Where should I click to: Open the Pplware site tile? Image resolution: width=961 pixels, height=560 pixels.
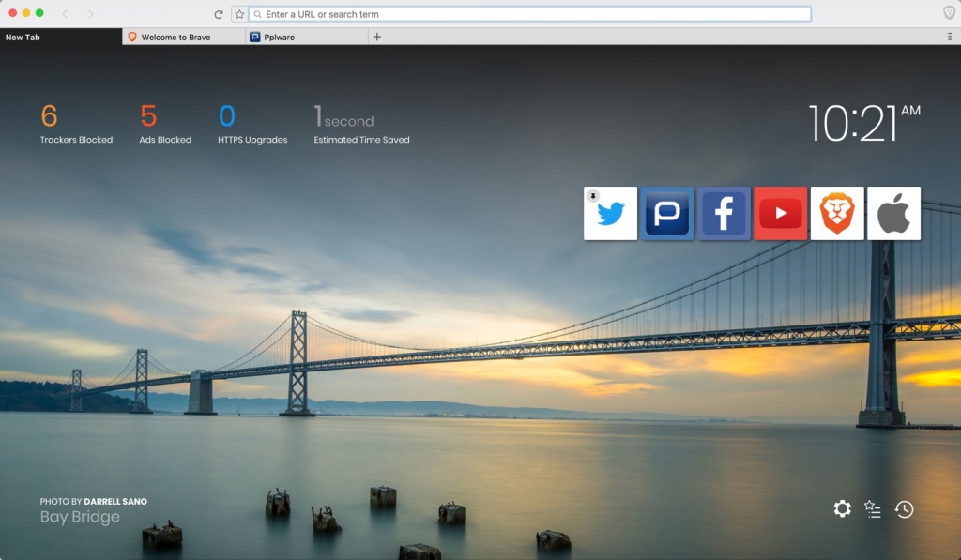(x=667, y=213)
